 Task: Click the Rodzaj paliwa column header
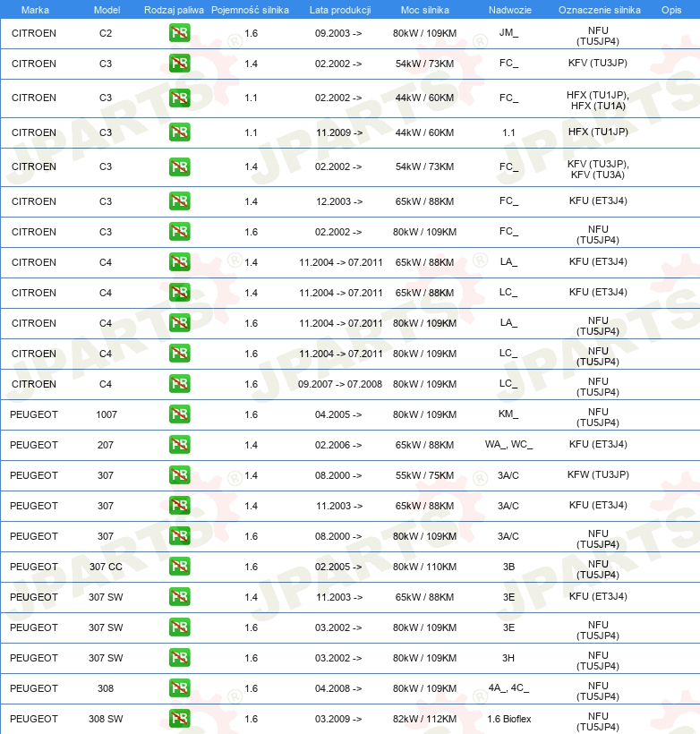[174, 10]
